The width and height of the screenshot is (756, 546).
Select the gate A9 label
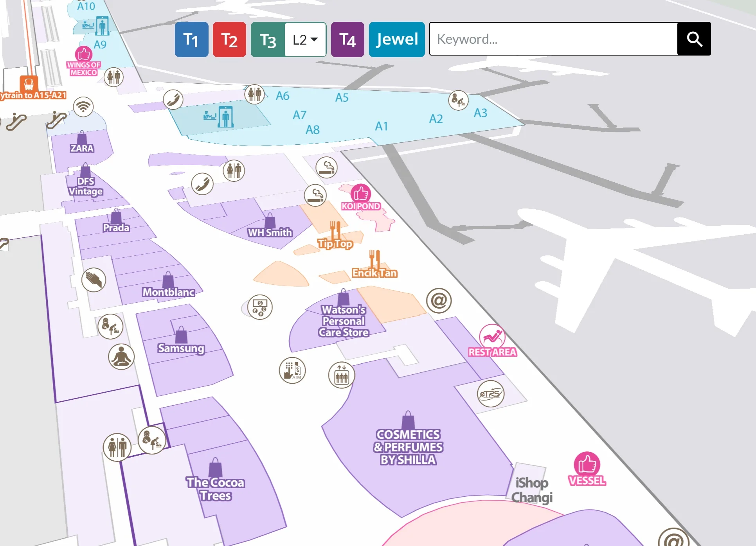point(100,45)
